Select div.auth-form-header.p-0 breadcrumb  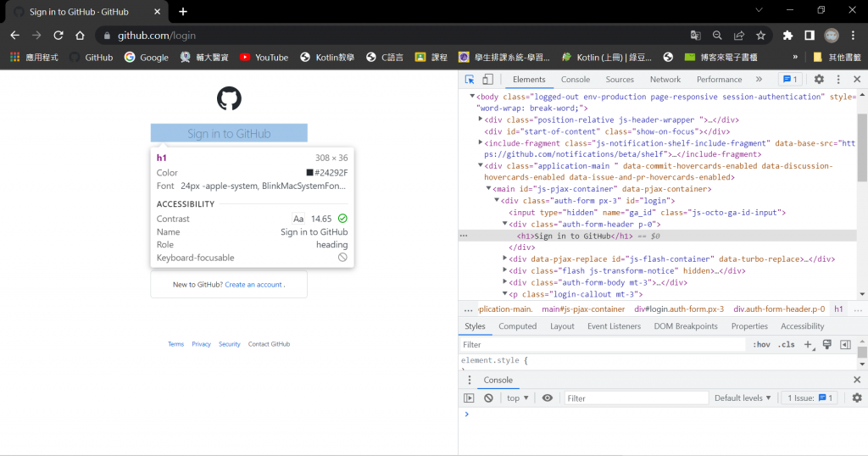click(x=779, y=309)
